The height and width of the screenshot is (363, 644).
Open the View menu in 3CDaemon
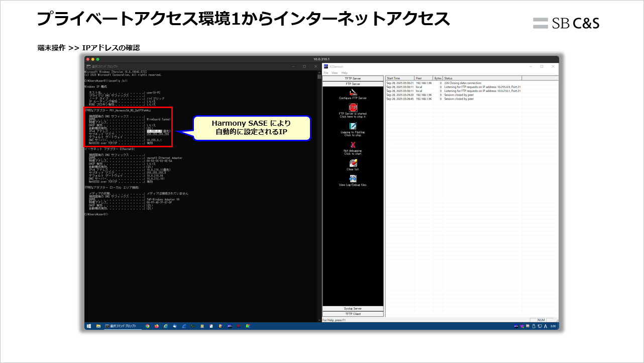click(334, 72)
